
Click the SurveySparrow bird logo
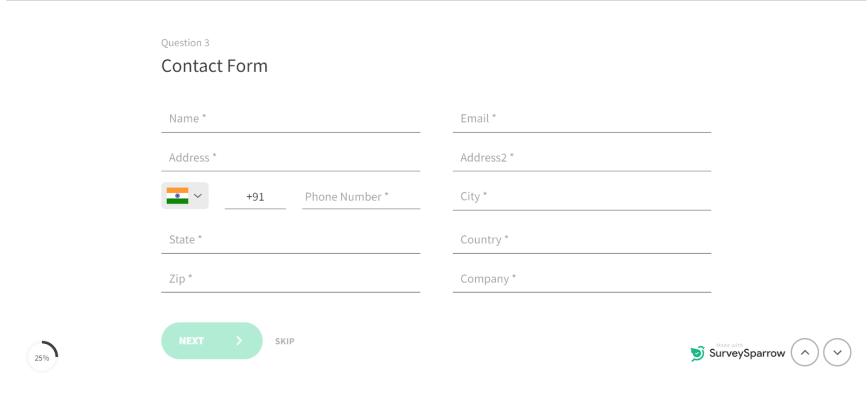pos(697,353)
